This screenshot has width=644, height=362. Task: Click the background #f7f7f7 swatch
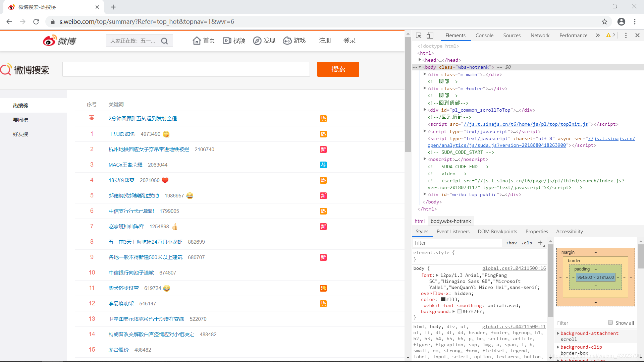tap(459, 311)
